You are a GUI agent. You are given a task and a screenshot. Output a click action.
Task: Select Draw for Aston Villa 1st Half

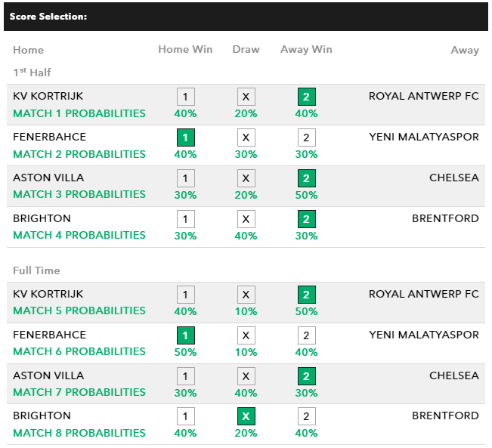tap(246, 178)
